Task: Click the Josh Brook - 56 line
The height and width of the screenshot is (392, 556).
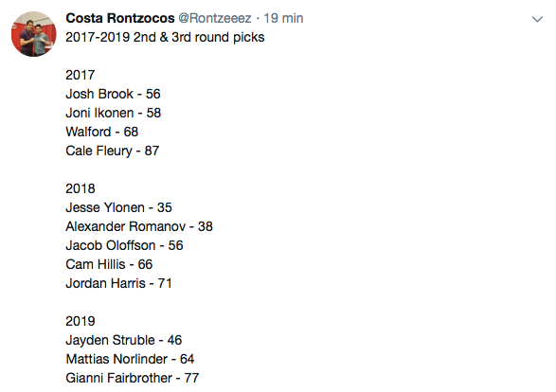Action: coord(113,94)
